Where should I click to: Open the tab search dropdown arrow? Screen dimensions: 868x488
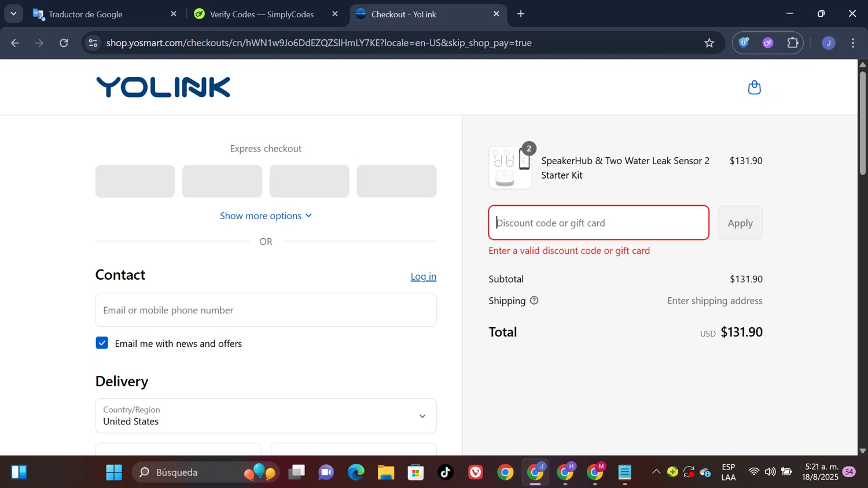[x=13, y=14]
